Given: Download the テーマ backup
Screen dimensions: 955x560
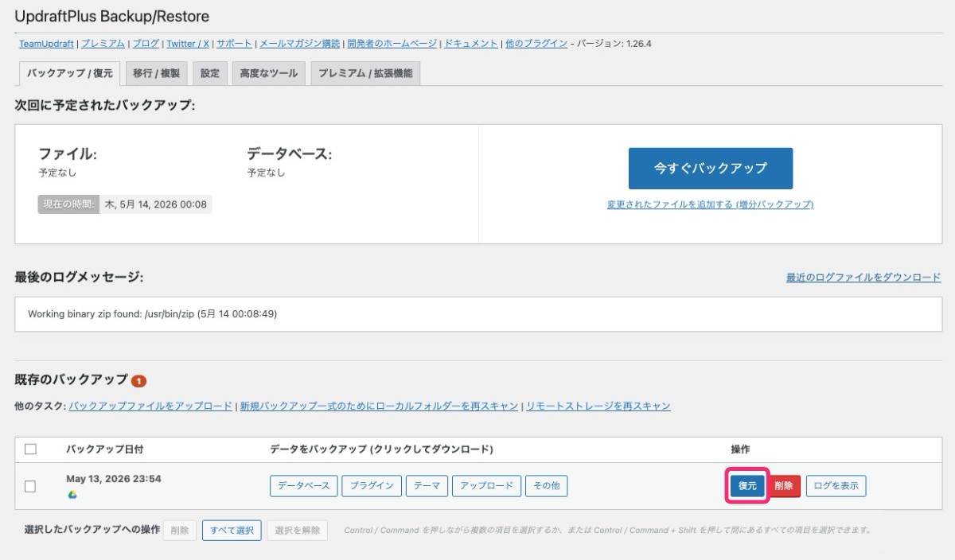Looking at the screenshot, I should coord(427,486).
